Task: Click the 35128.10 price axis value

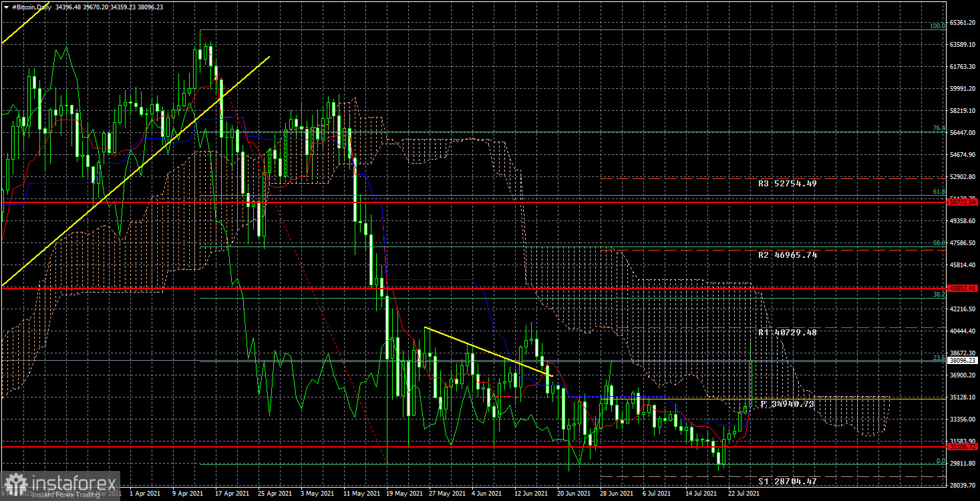Action: click(x=963, y=397)
